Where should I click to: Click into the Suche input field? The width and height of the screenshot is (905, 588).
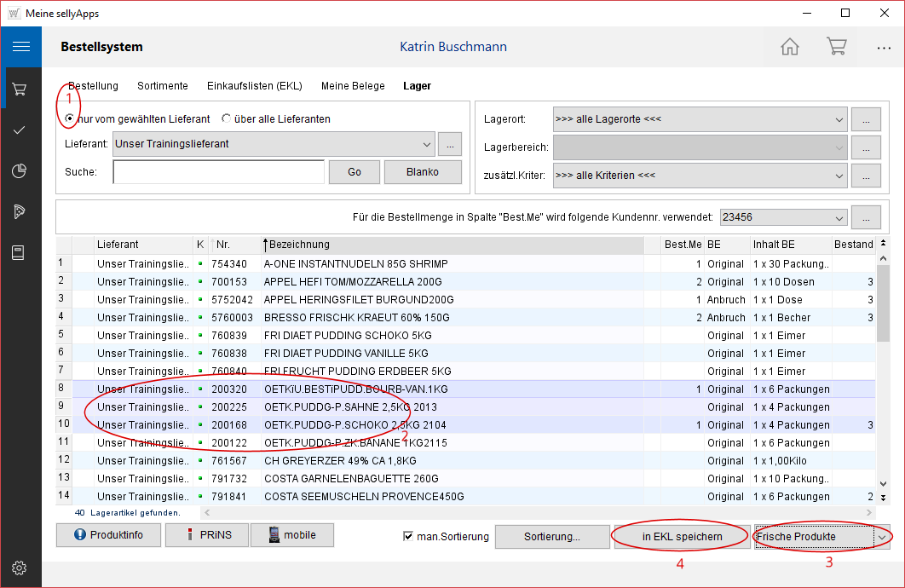218,172
